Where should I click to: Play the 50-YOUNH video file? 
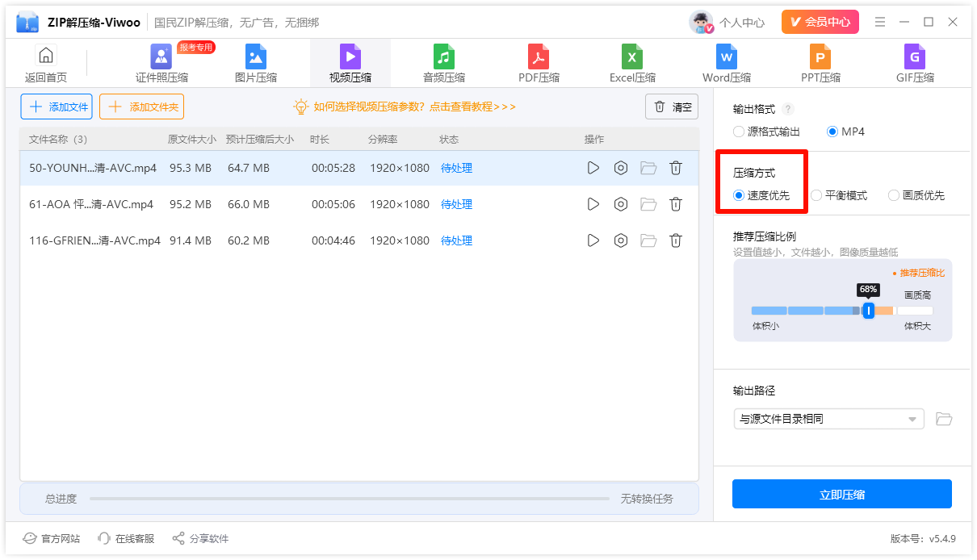point(593,168)
